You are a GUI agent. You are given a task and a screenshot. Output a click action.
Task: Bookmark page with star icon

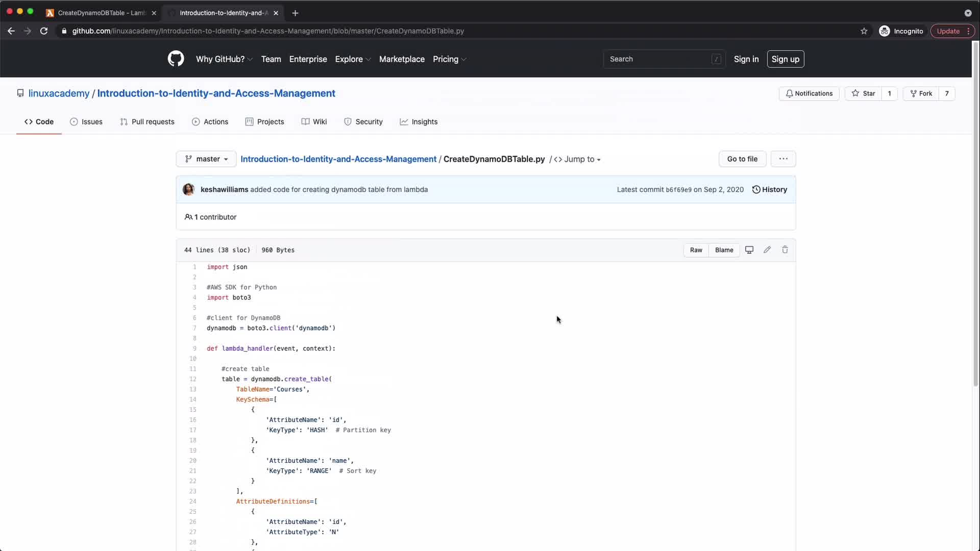tap(864, 31)
